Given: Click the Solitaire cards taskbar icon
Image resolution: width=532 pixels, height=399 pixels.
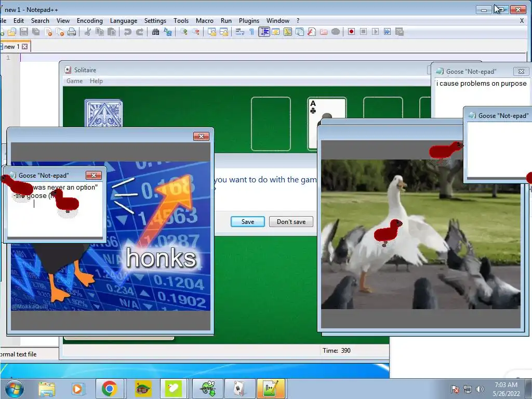Looking at the screenshot, I should click(x=240, y=389).
